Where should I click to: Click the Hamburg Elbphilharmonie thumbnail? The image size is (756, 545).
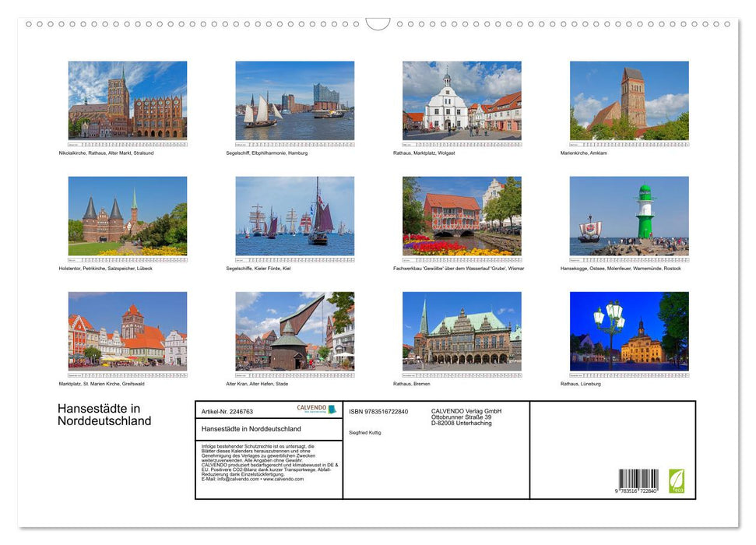(295, 102)
